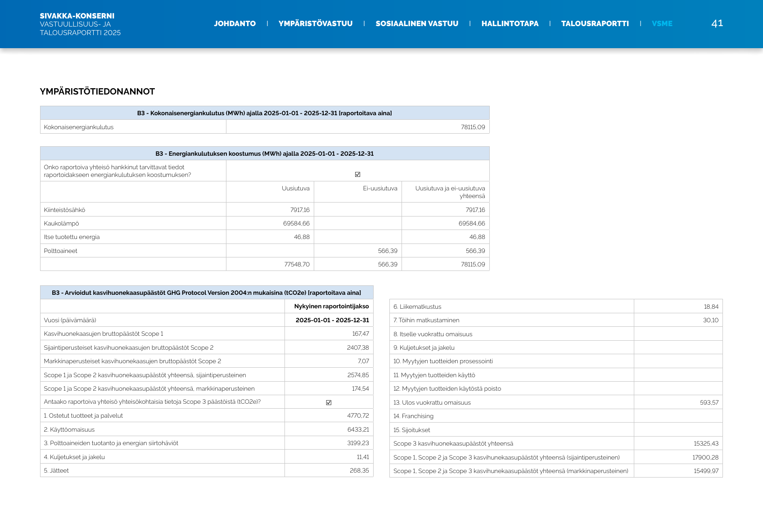Click value 7,07 markkinaperusteinen Scope 2
The width and height of the screenshot is (763, 532).
tap(363, 361)
